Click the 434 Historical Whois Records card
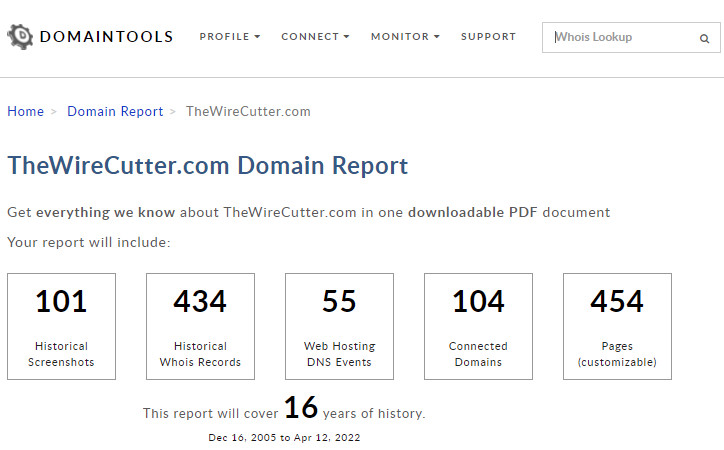This screenshot has height=450, width=724. (x=200, y=326)
